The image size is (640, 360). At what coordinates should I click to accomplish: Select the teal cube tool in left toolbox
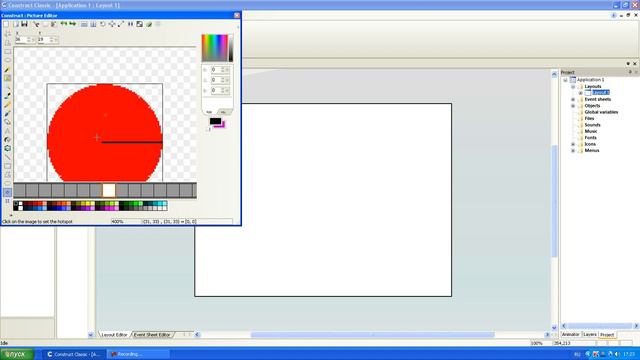7,149
